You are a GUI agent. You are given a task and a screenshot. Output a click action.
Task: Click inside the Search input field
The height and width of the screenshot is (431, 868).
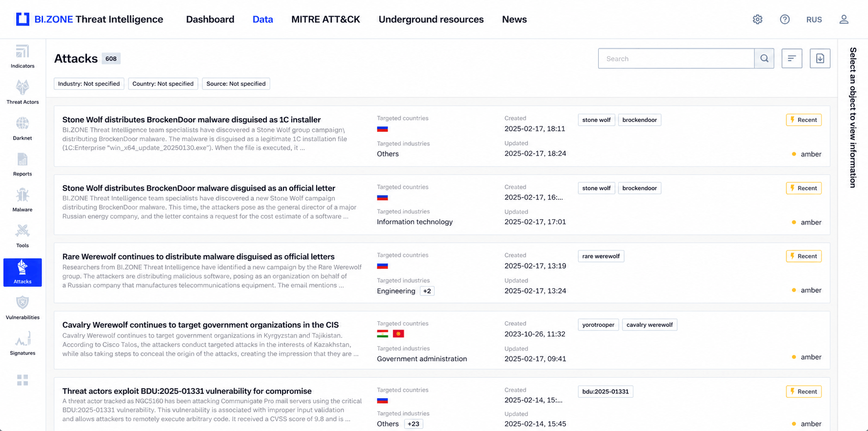coord(676,59)
